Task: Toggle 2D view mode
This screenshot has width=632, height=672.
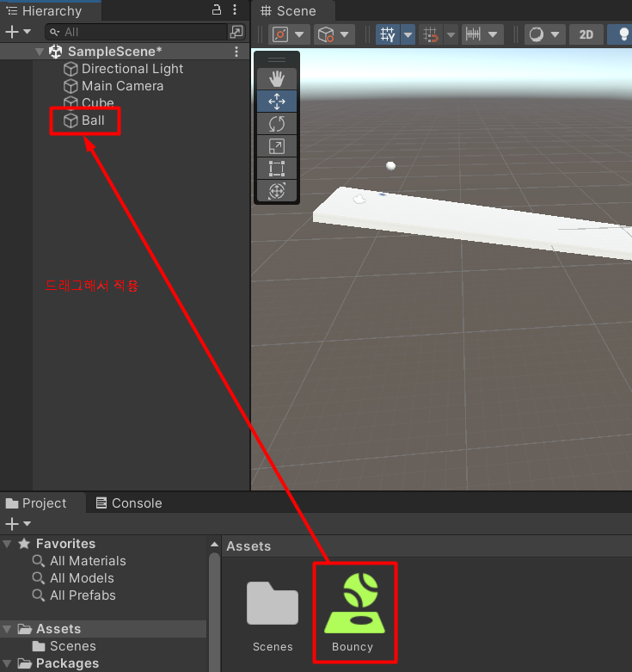Action: [586, 34]
